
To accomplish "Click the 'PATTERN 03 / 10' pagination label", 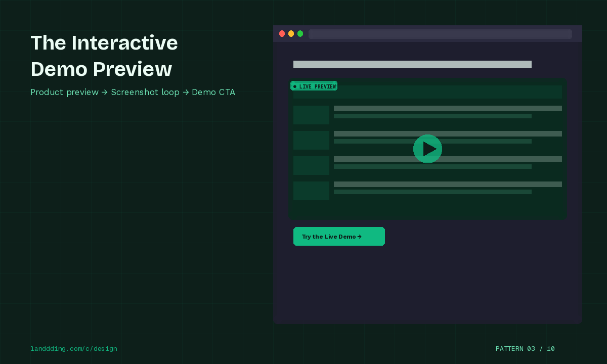I will 525,349.
